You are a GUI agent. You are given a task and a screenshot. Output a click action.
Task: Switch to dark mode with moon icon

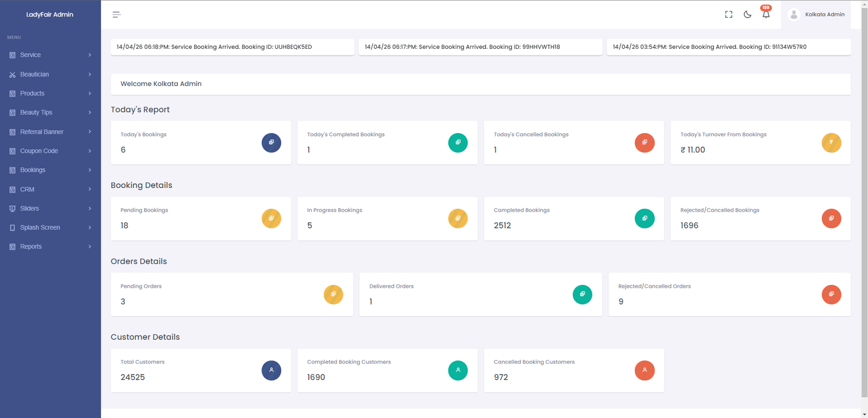coord(748,15)
